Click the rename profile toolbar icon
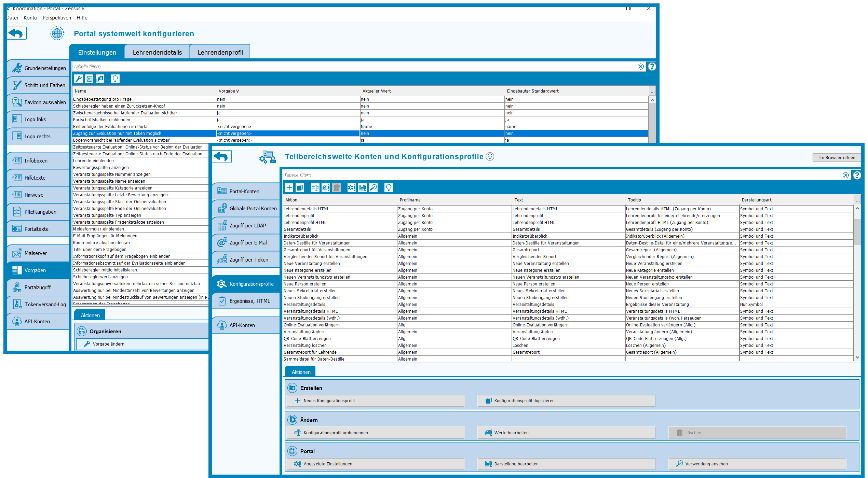Viewport: 868px width, 478px height. [315, 187]
